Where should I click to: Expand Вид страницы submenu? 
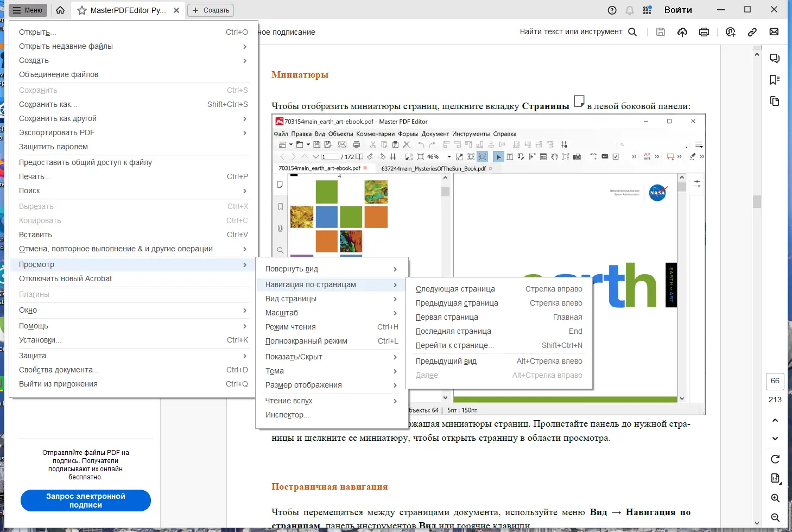[x=332, y=299]
